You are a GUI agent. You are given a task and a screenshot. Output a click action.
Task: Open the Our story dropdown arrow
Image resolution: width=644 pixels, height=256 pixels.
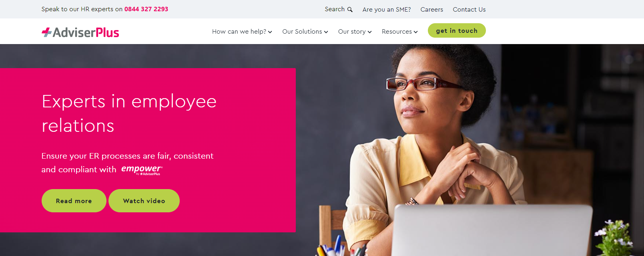click(x=370, y=32)
